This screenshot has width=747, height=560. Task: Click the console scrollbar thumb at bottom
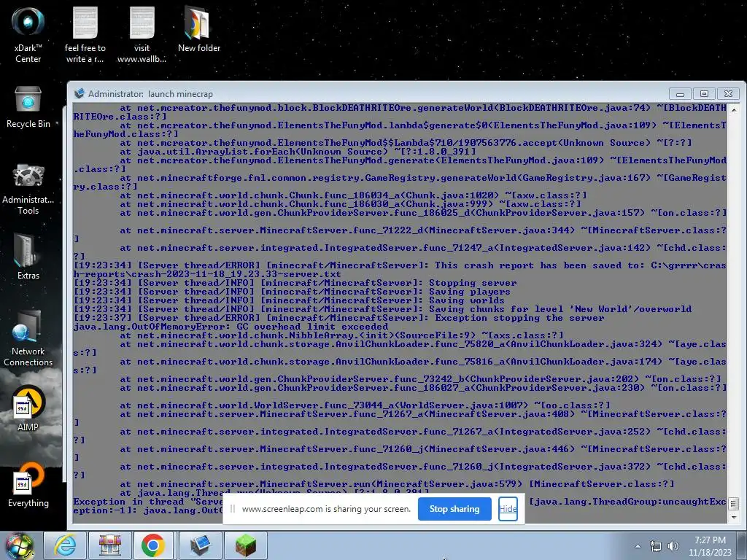734,503
